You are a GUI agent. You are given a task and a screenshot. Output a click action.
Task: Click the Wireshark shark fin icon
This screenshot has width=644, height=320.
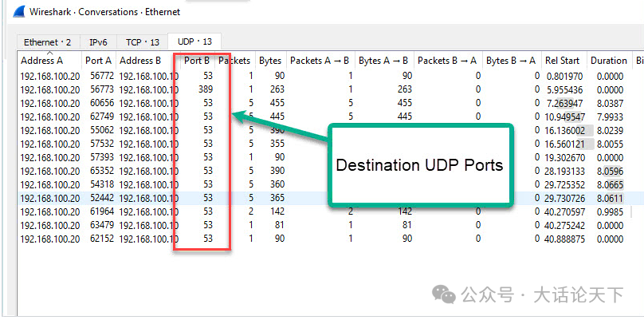coord(19,11)
